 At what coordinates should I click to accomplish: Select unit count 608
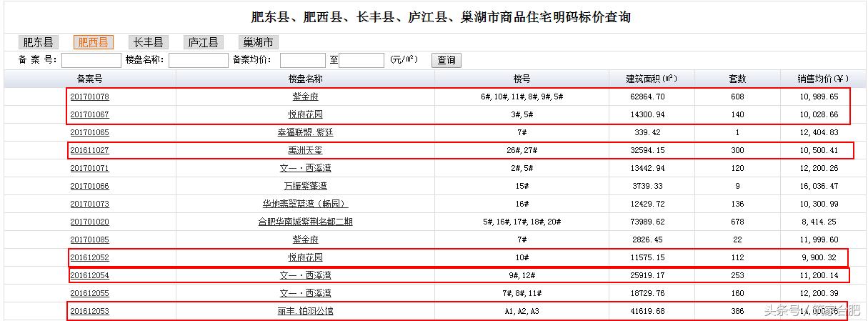pos(737,97)
